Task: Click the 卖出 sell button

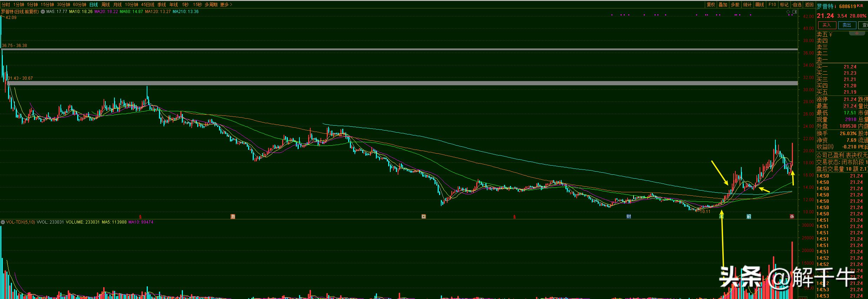Action: pyautogui.click(x=847, y=25)
